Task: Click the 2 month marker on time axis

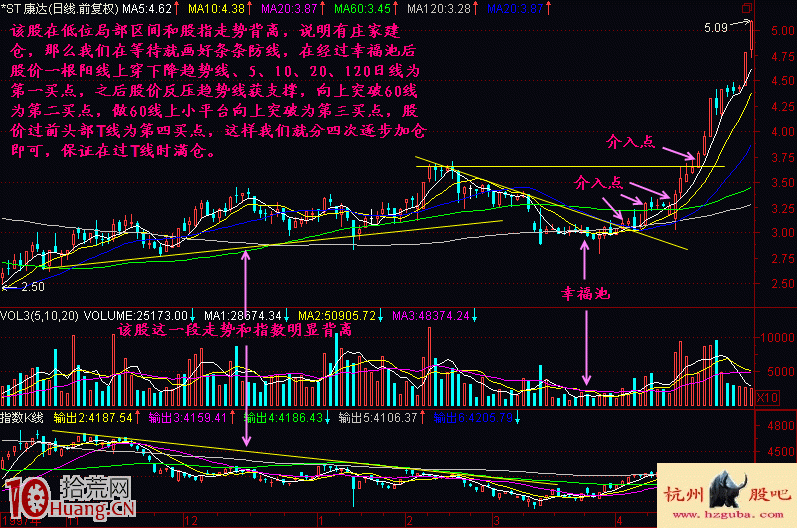Action: (410, 521)
